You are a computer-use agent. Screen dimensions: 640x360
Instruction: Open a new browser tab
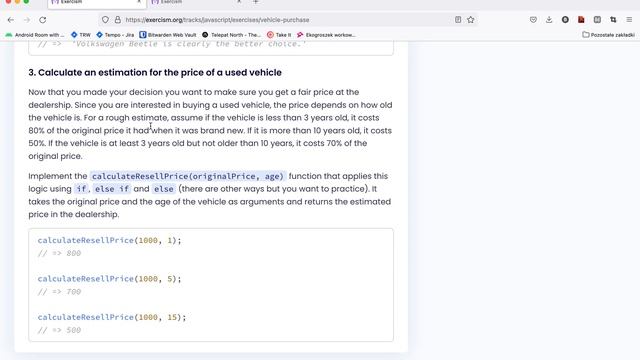pyautogui.click(x=256, y=2)
